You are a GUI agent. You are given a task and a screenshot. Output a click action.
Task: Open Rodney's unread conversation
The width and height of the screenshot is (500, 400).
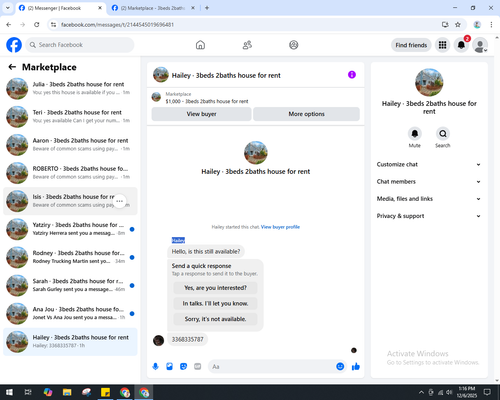[70, 257]
